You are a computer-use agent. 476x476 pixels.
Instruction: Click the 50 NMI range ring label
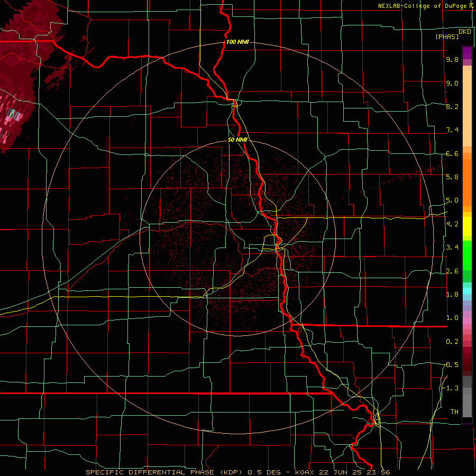click(x=237, y=140)
